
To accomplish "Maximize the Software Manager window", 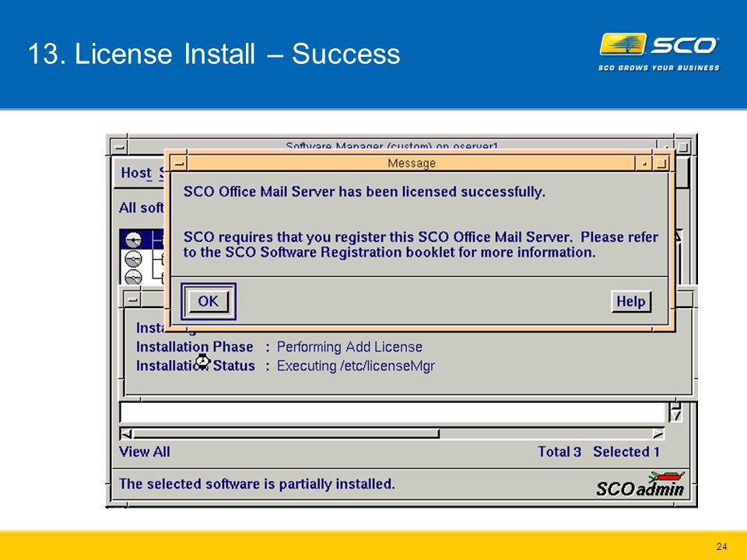I will [682, 147].
